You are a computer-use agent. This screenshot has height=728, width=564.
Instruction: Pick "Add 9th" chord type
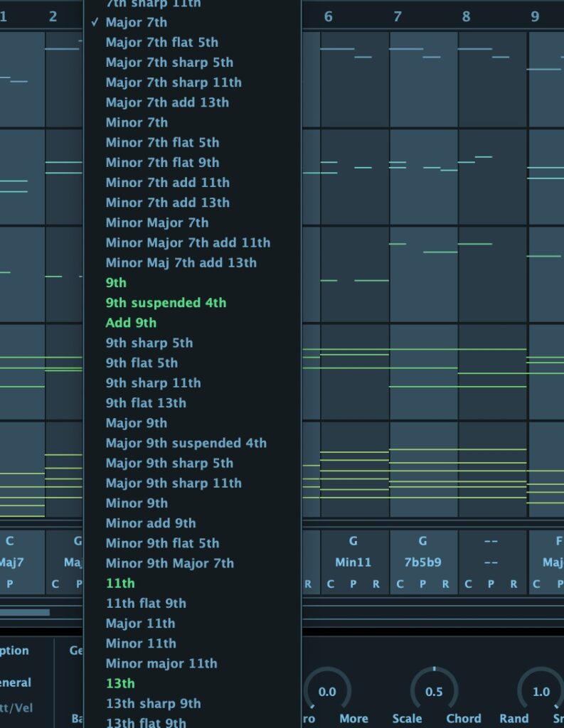point(131,323)
